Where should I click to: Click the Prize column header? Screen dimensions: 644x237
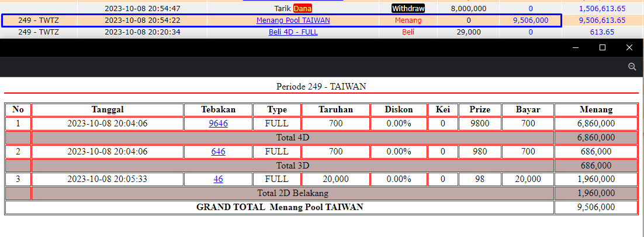click(x=480, y=109)
